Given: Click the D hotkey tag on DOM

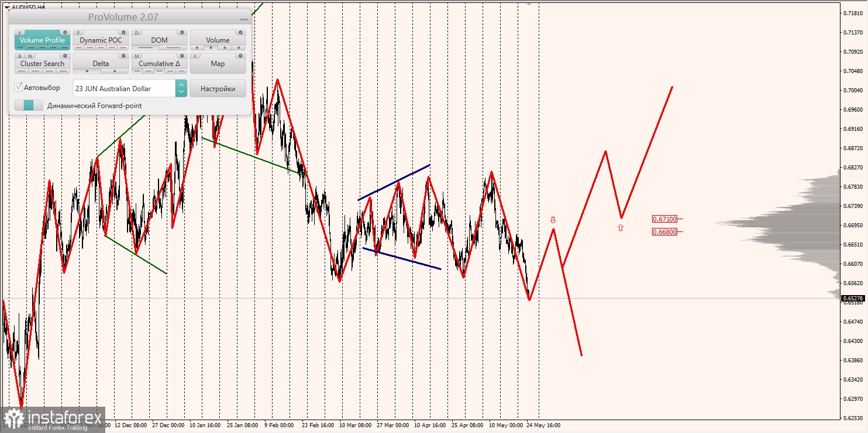Looking at the screenshot, I should [x=137, y=33].
